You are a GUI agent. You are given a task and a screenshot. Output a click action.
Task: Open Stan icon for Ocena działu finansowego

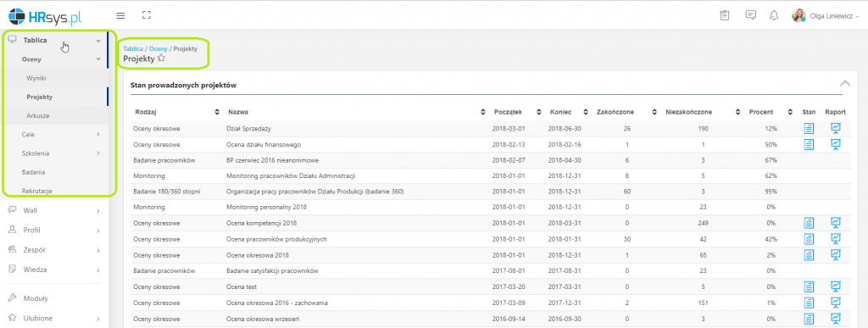(809, 144)
